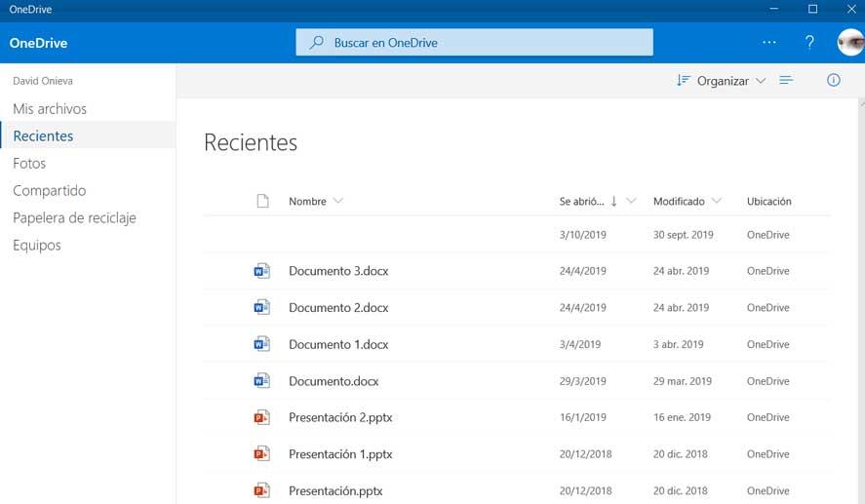Open Presentación 2.pptx
The width and height of the screenshot is (865, 504).
340,417
